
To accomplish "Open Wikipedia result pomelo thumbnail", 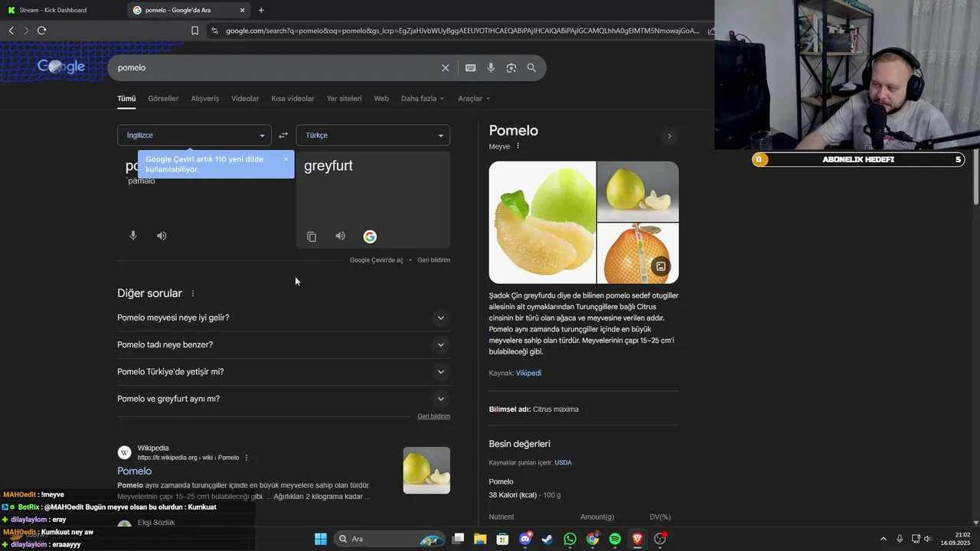I will coord(426,471).
